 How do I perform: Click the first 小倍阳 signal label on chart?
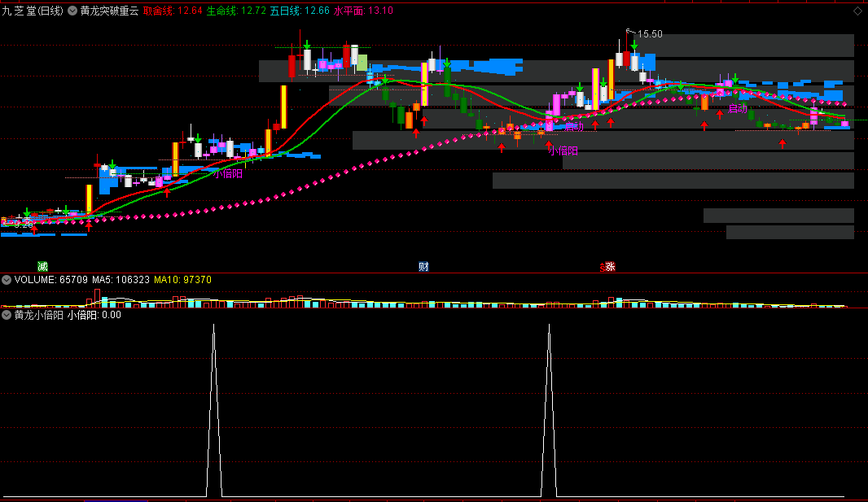coord(228,173)
